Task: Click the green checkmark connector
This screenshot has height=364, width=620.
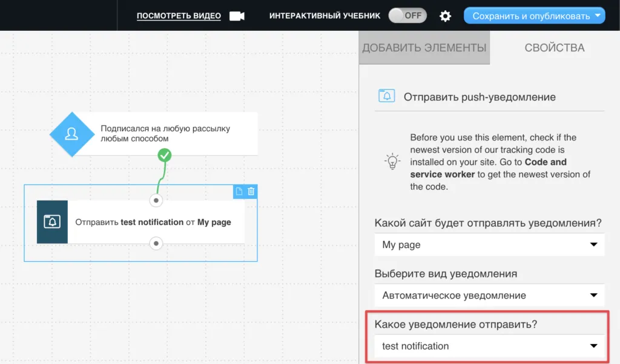Action: click(165, 155)
